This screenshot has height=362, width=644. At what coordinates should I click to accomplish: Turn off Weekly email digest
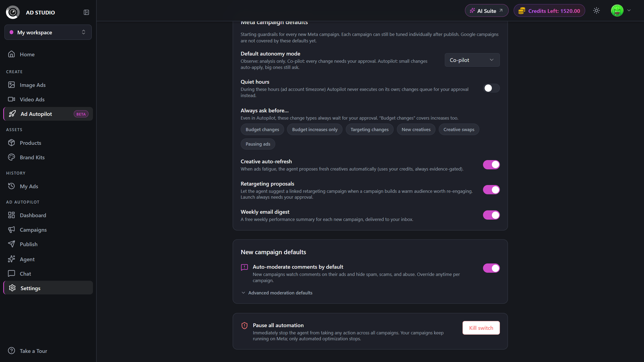coord(491,215)
